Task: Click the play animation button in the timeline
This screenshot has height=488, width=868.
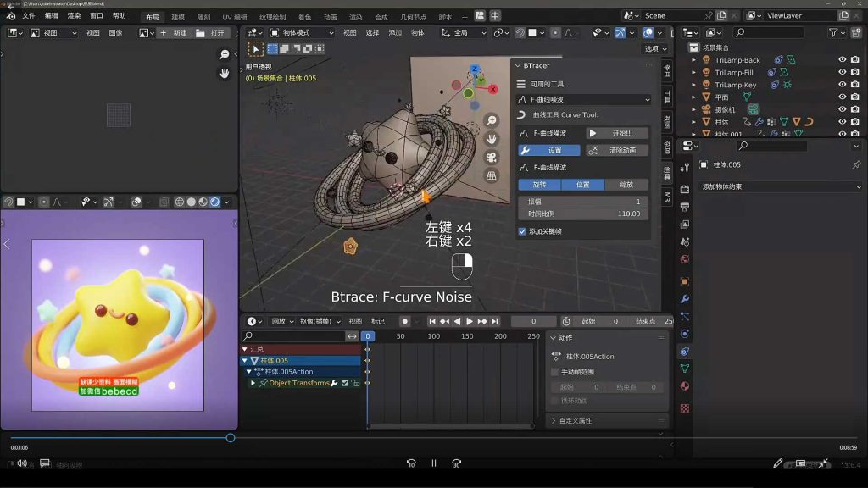Action: coord(470,322)
